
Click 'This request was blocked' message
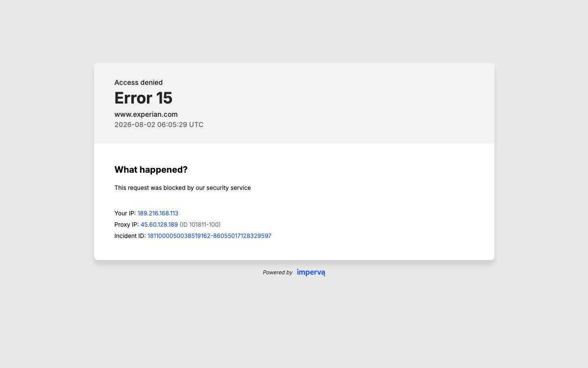pyautogui.click(x=183, y=188)
